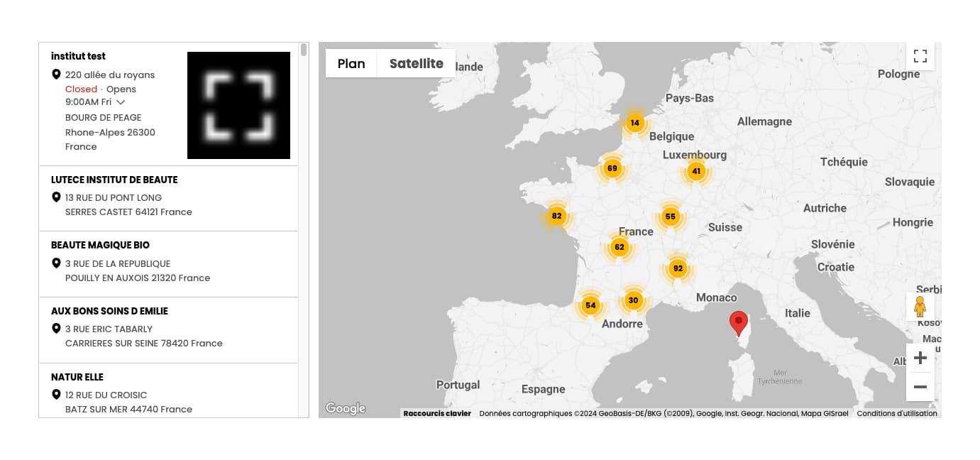
Task: Toggle fullscreen map view
Action: coord(920,56)
